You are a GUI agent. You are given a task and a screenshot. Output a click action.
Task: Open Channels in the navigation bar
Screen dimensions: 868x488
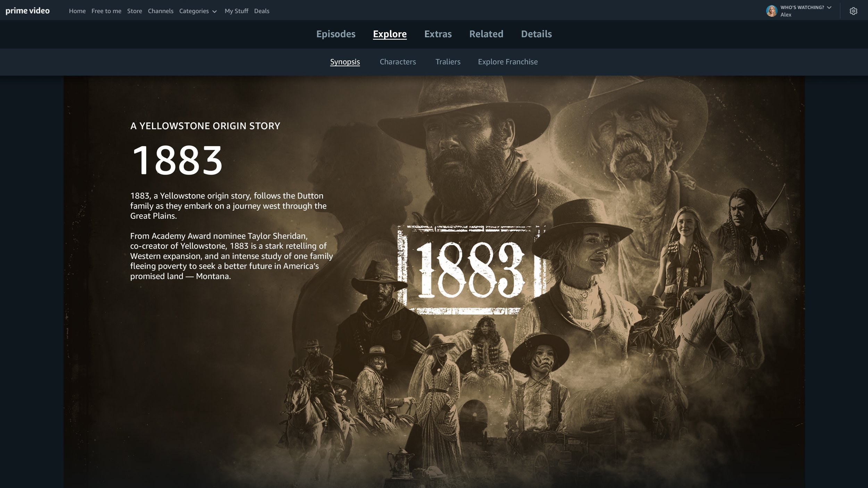point(160,11)
